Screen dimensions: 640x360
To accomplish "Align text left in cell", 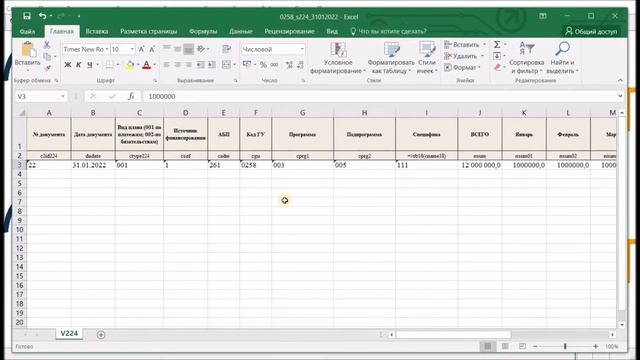I will click(x=167, y=65).
